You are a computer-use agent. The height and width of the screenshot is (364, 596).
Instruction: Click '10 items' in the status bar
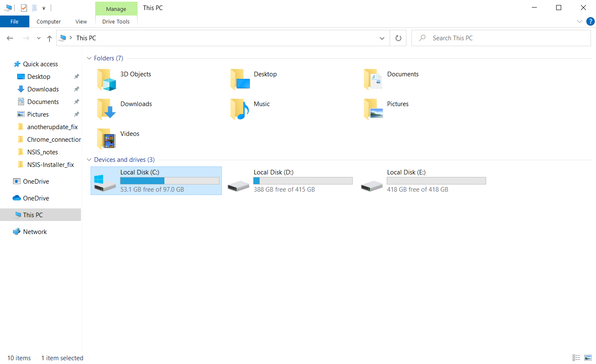tap(19, 358)
